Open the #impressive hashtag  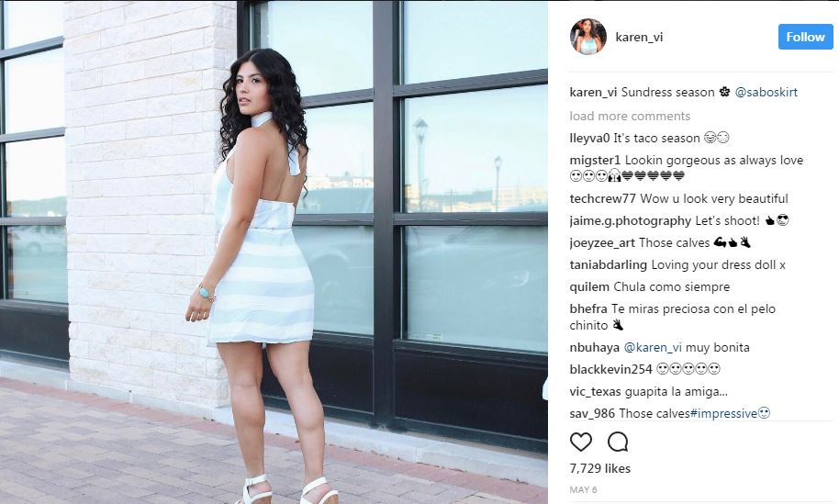pyautogui.click(x=723, y=414)
